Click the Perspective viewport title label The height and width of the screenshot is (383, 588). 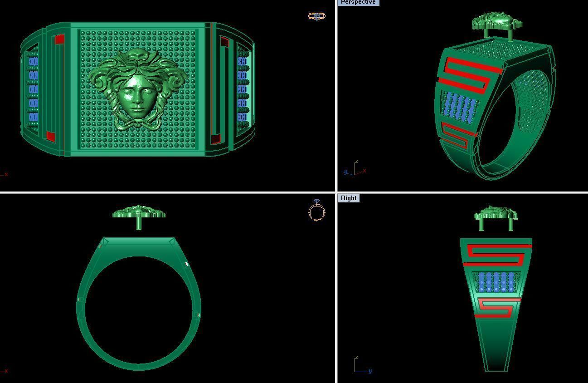point(358,2)
